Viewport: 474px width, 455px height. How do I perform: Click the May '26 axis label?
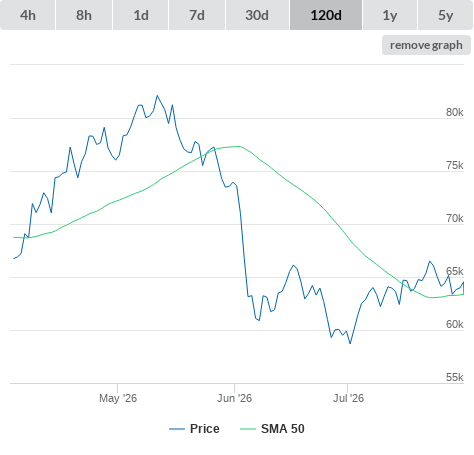[x=118, y=398]
